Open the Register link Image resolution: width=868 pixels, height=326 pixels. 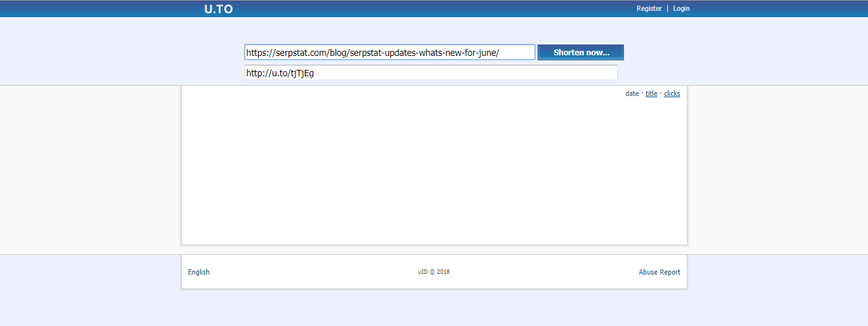click(x=649, y=8)
